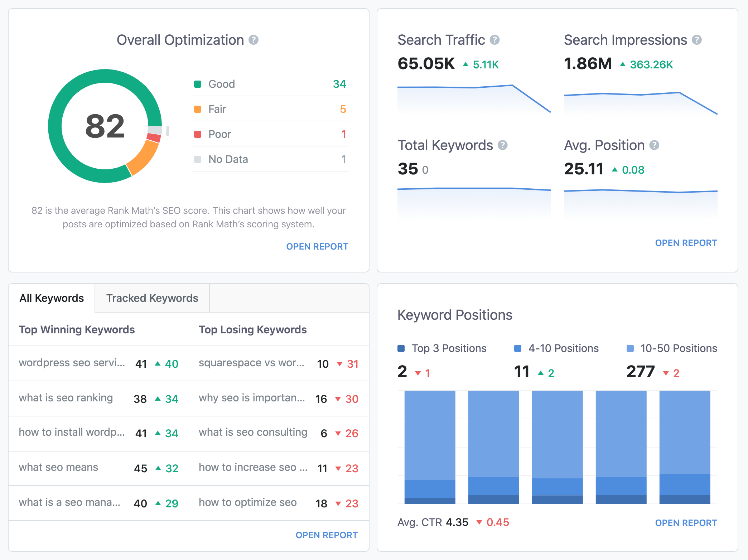Image resolution: width=748 pixels, height=560 pixels.
Task: Open the Overall Optimization report
Action: coord(317,246)
